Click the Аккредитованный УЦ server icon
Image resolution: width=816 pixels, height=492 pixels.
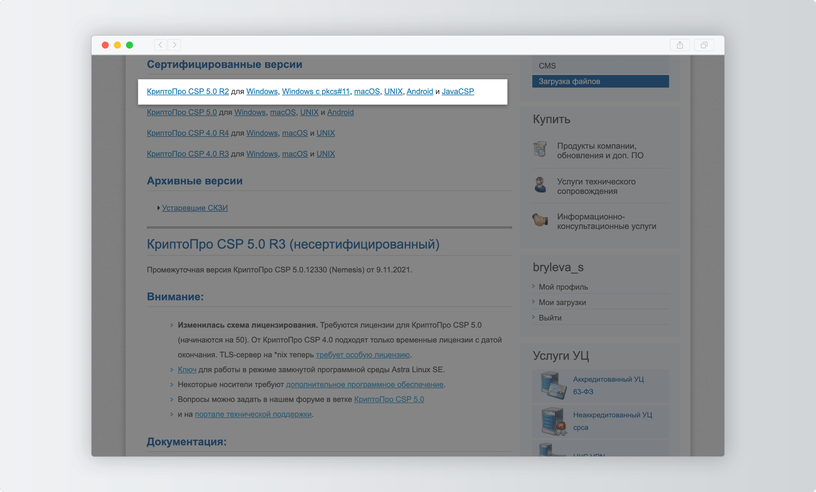tap(553, 385)
